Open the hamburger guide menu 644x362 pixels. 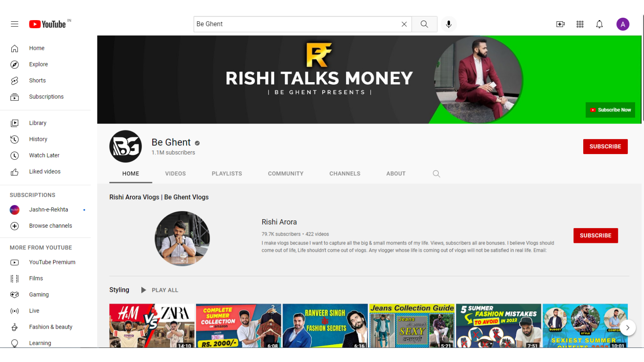click(x=14, y=24)
